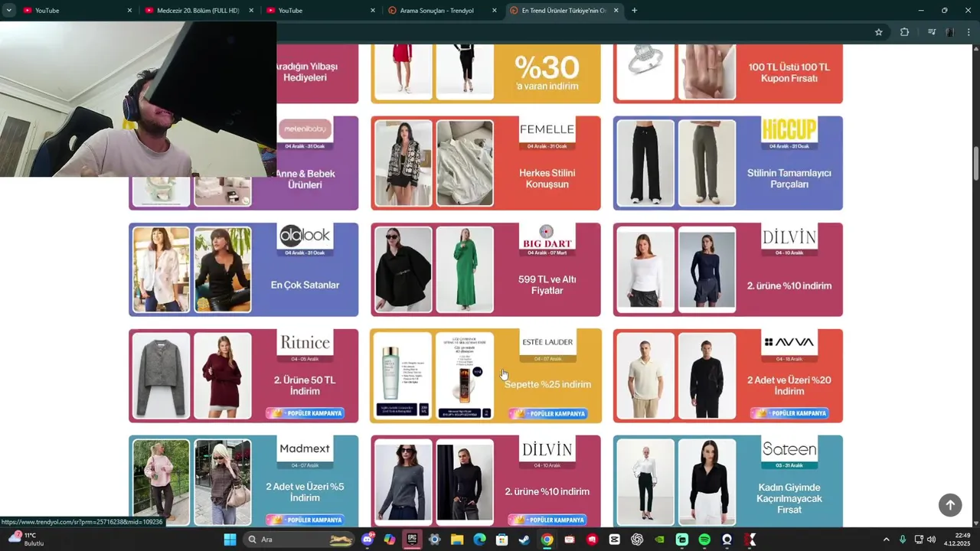Open Steam from the taskbar
The width and height of the screenshot is (980, 551).
524,540
